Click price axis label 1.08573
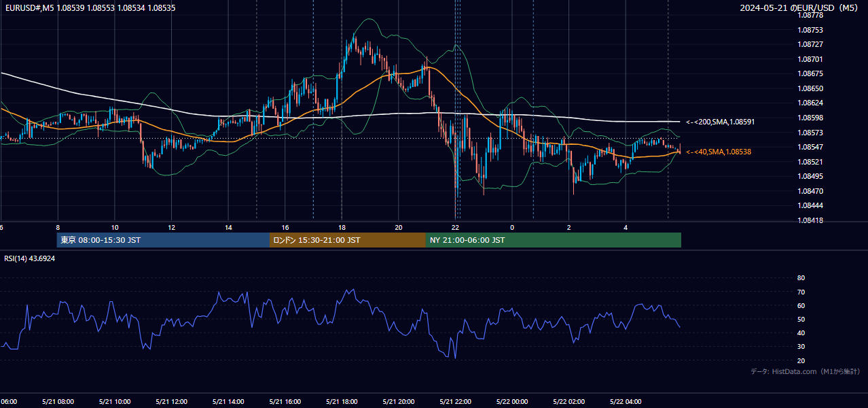Image resolution: width=868 pixels, height=408 pixels. tap(810, 133)
